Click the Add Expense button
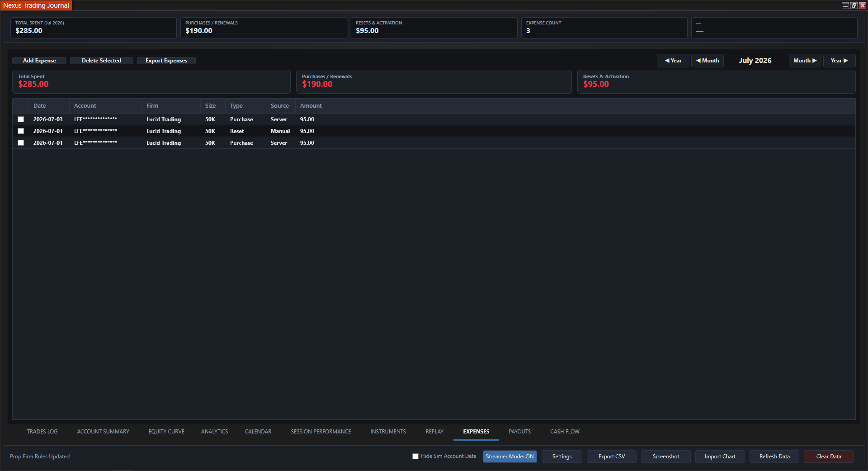This screenshot has width=868, height=471. 39,61
